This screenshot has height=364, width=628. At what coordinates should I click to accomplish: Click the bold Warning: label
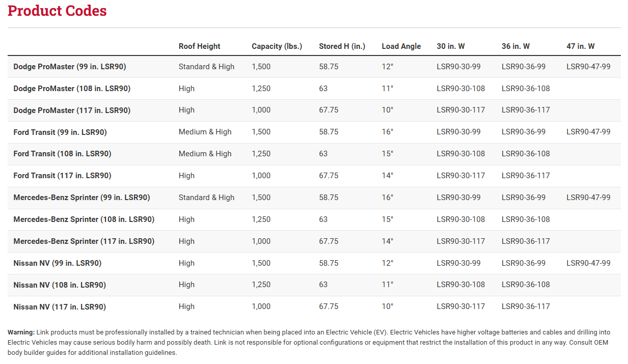coord(21,332)
